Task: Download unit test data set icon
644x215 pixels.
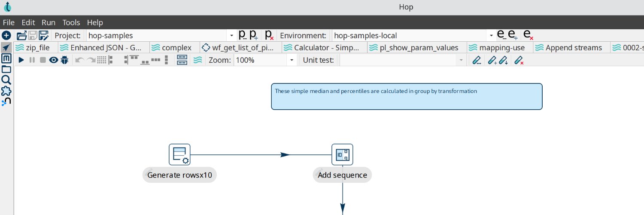Action: click(504, 61)
